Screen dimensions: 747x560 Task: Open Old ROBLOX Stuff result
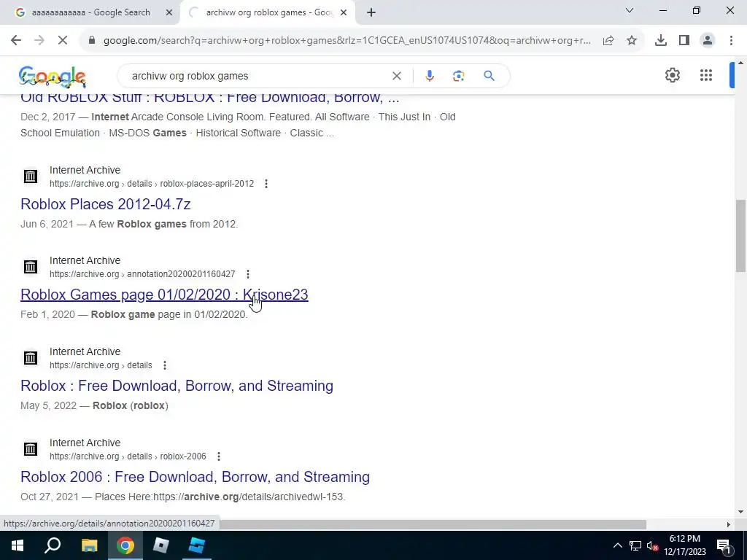point(209,98)
